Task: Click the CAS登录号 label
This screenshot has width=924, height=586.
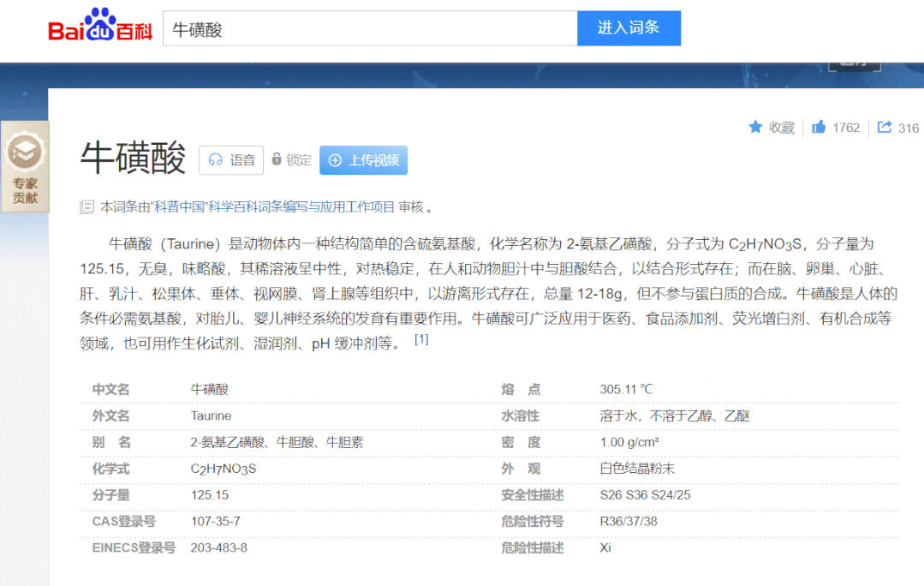Action: point(124,521)
